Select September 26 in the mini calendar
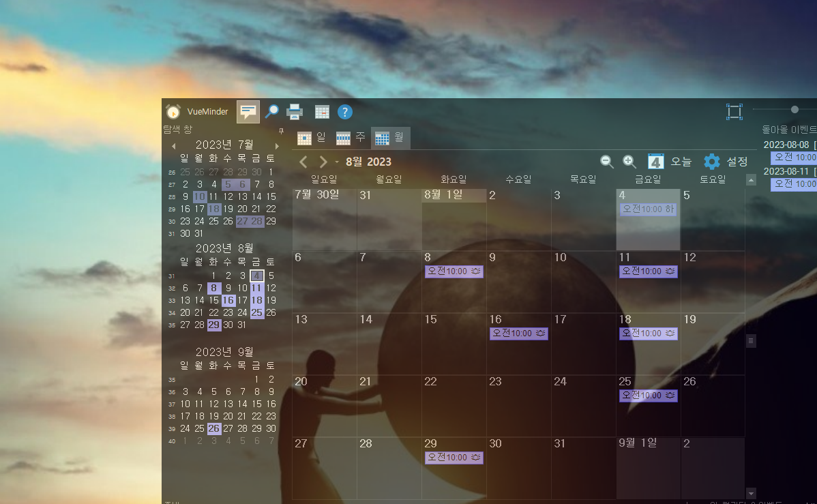817x504 pixels. coord(213,428)
